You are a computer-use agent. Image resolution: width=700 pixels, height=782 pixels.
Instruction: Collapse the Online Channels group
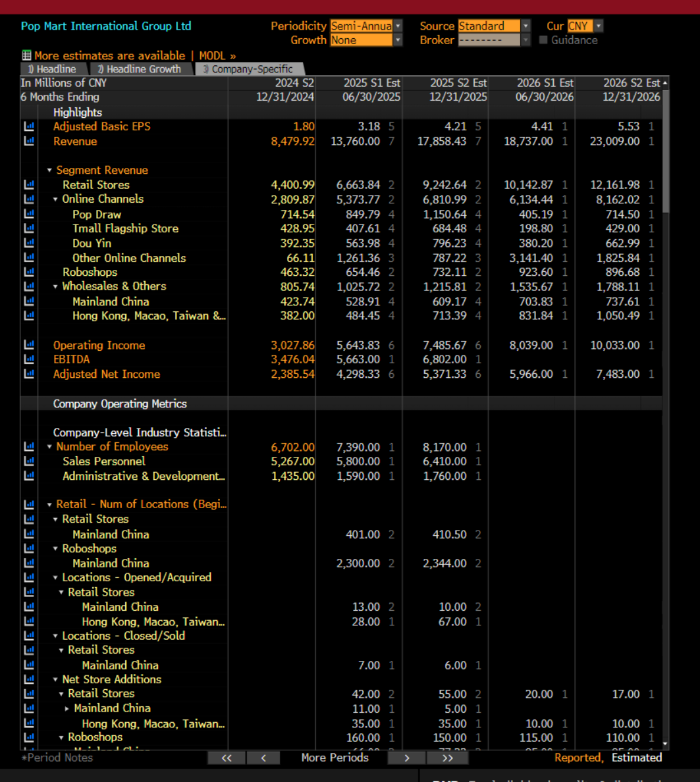55,199
